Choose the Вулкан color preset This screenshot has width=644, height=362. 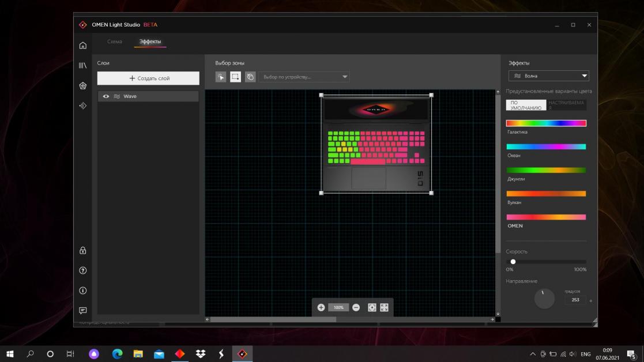click(x=546, y=193)
